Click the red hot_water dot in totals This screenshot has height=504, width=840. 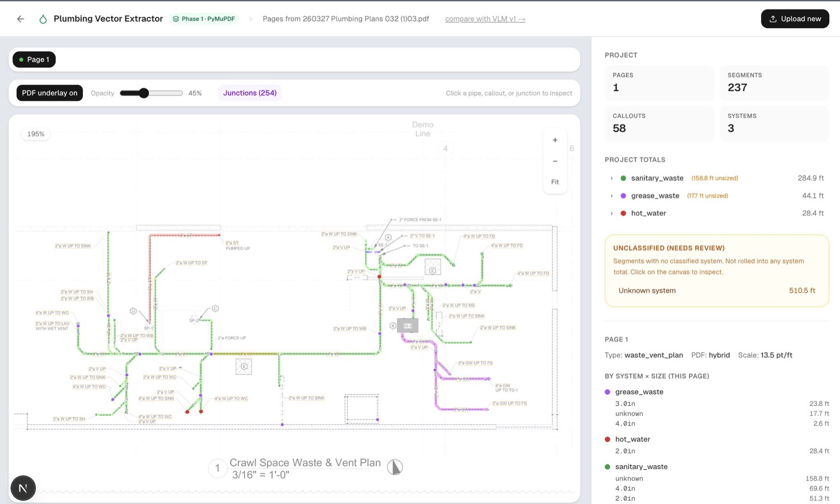click(x=623, y=213)
